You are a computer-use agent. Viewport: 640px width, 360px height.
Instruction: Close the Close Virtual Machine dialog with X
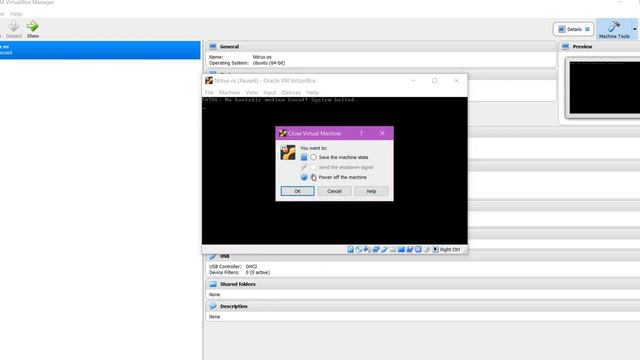(x=382, y=133)
